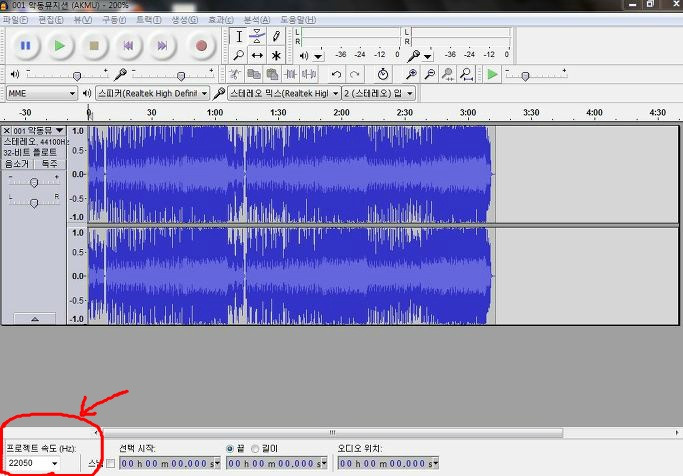Click the Redo arrow icon
The image size is (683, 476).
pyautogui.click(x=355, y=74)
